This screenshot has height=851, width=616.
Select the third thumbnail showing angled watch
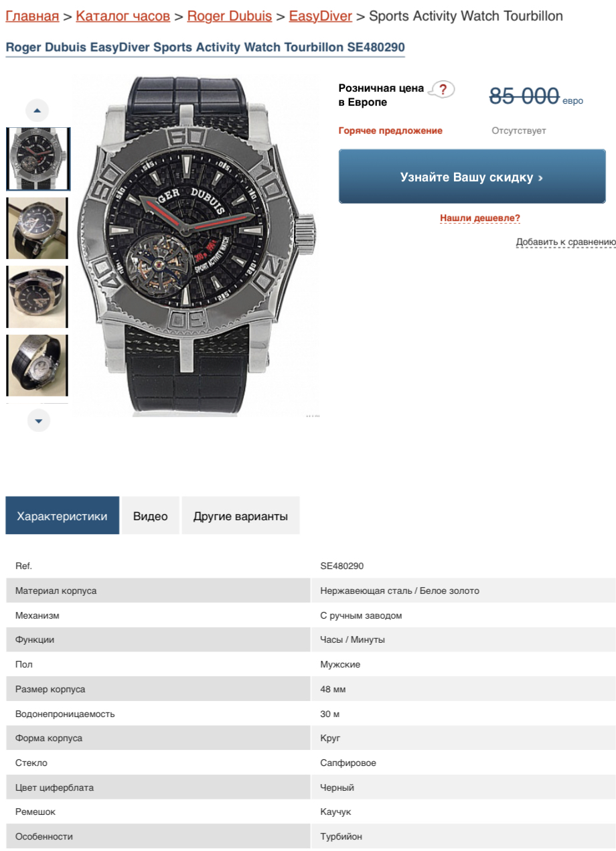coord(37,297)
